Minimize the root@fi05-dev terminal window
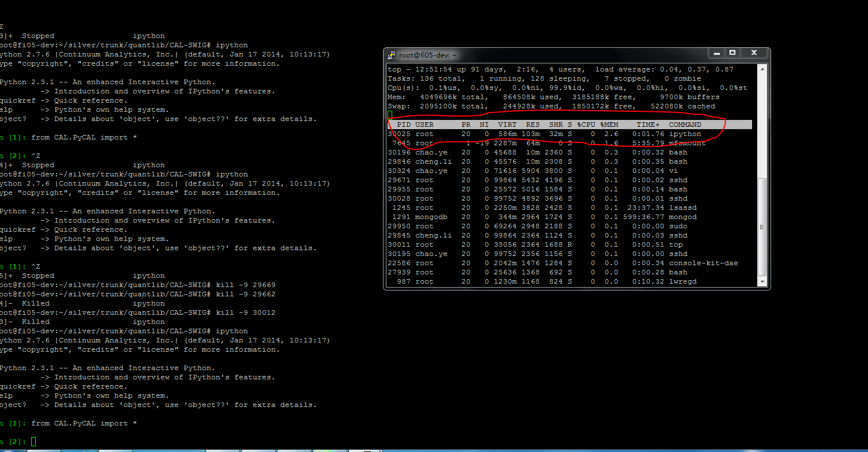This screenshot has width=868, height=452. click(716, 53)
